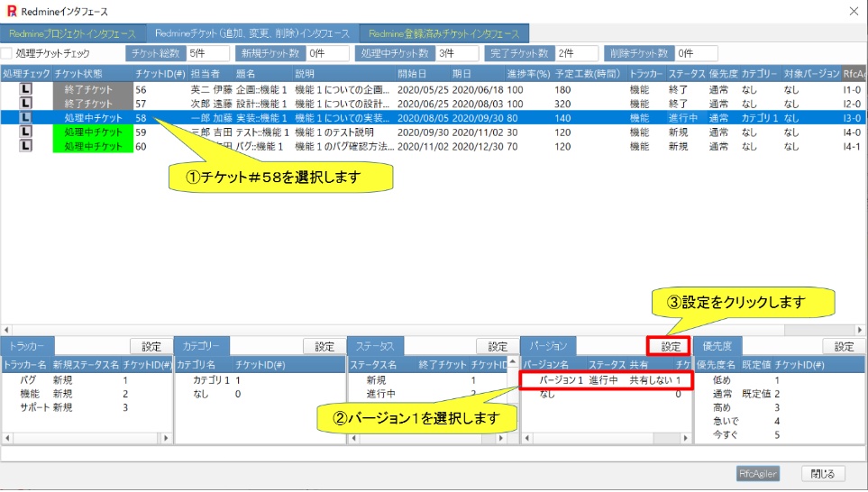The height and width of the screenshot is (492, 868).
Task: Sort by 予定工数(時間) column header
Action: (589, 74)
